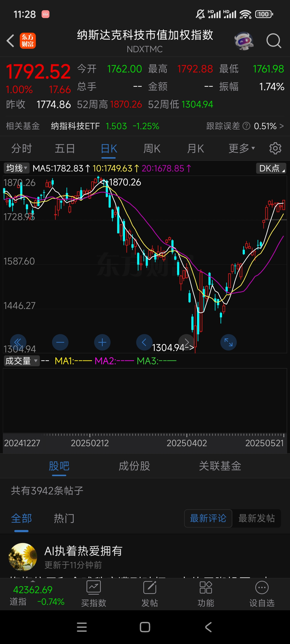Screen dimensions: 290x644
Task: Sort by 最新评论
Action: [x=208, y=518]
